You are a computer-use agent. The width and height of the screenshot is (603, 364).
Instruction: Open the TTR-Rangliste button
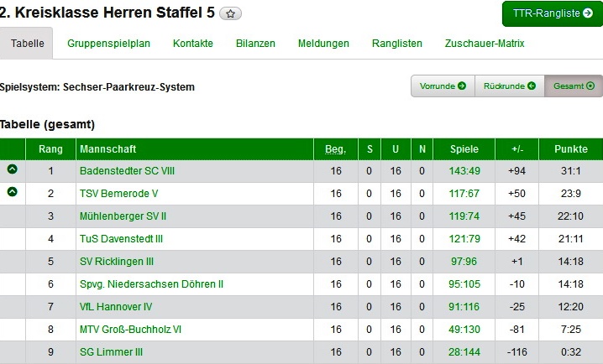click(x=553, y=13)
